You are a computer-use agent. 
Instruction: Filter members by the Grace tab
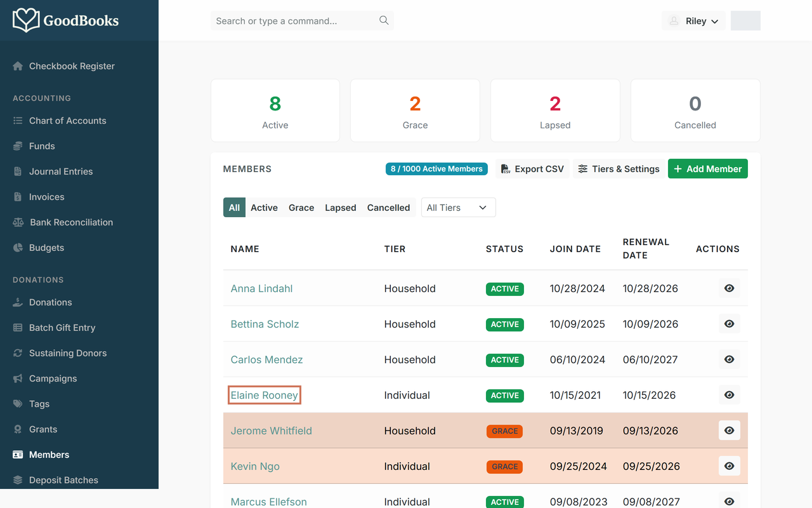click(301, 208)
